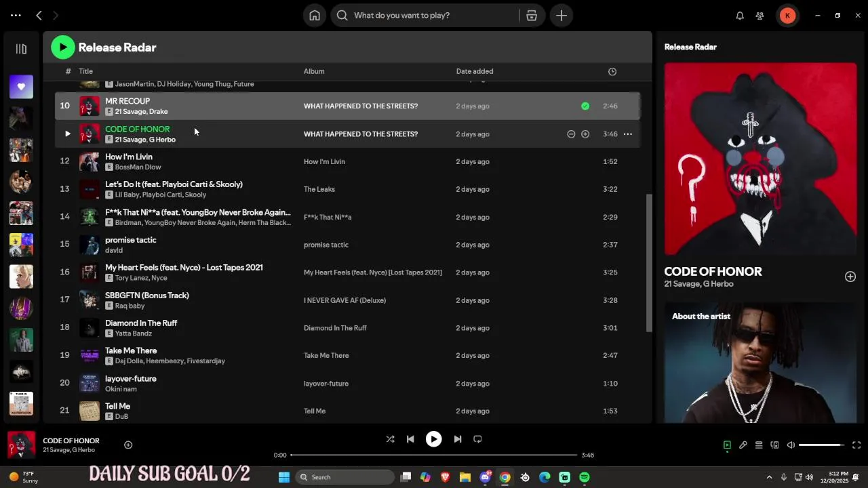Skip to the previous track

(410, 439)
